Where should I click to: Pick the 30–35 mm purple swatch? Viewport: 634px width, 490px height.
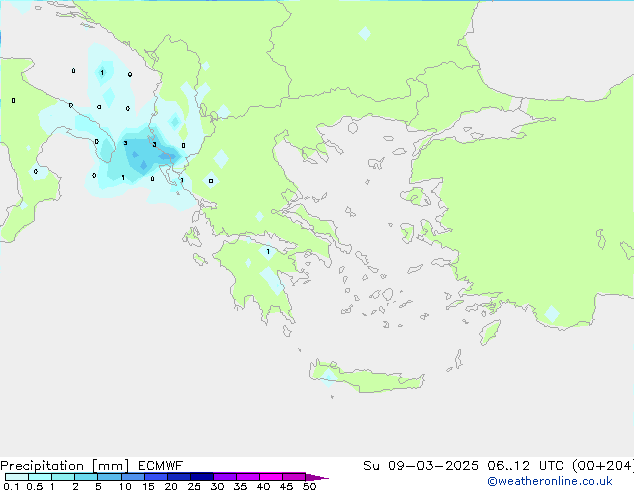point(224,477)
